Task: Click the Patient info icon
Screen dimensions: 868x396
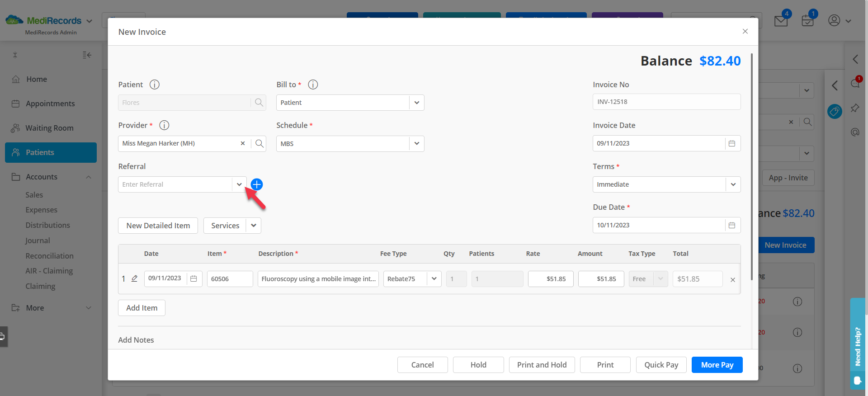Action: [x=155, y=85]
